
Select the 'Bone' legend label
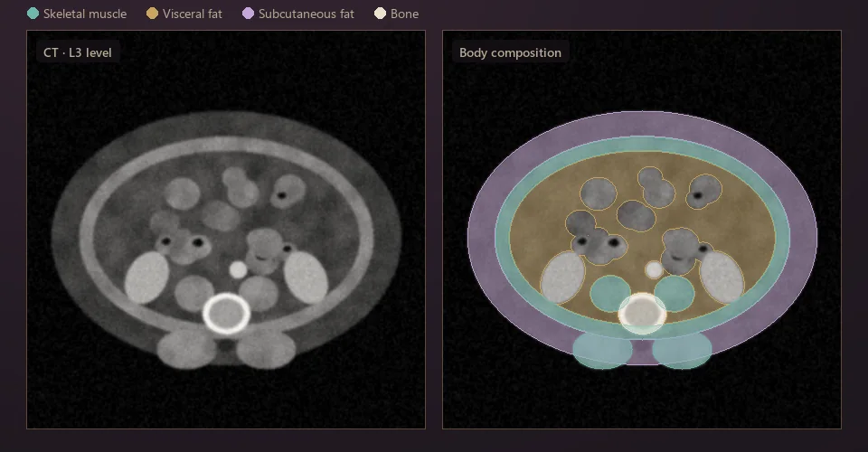405,14
